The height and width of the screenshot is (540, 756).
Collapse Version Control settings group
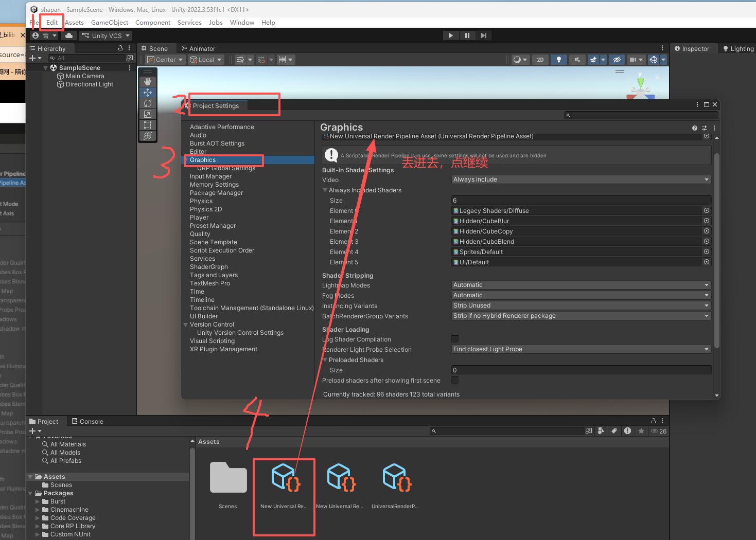coord(186,325)
